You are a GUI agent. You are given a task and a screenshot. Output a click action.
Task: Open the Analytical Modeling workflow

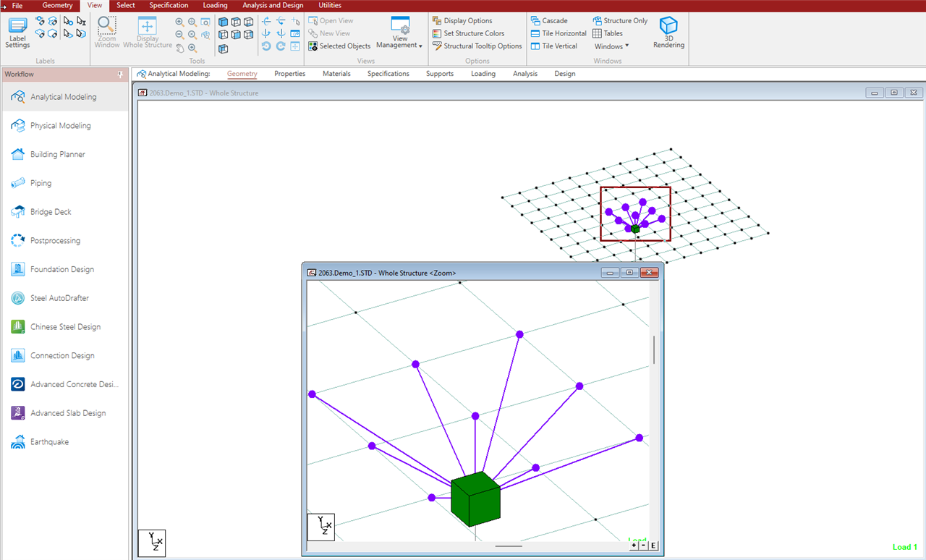pos(64,97)
